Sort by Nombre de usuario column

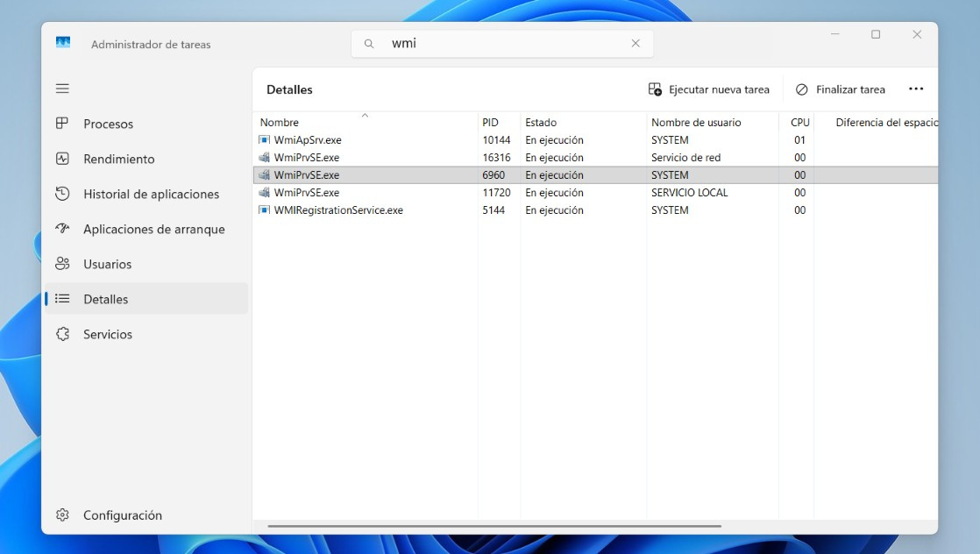pyautogui.click(x=713, y=123)
